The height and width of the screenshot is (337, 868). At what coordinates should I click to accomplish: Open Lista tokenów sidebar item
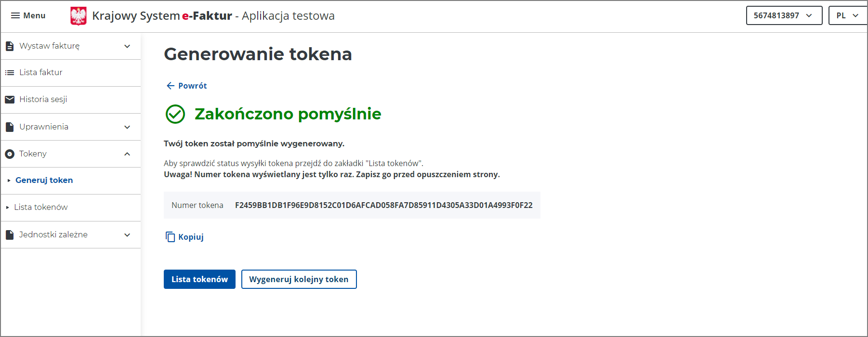coord(41,207)
